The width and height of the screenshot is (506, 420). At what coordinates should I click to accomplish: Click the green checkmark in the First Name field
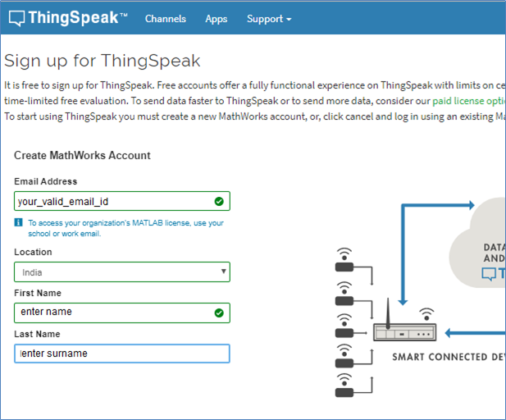(219, 313)
